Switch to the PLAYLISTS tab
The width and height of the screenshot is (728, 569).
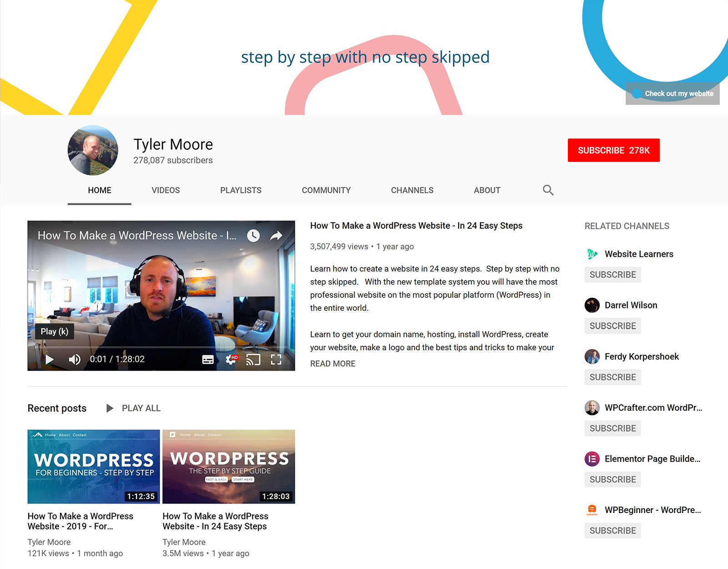tap(241, 190)
